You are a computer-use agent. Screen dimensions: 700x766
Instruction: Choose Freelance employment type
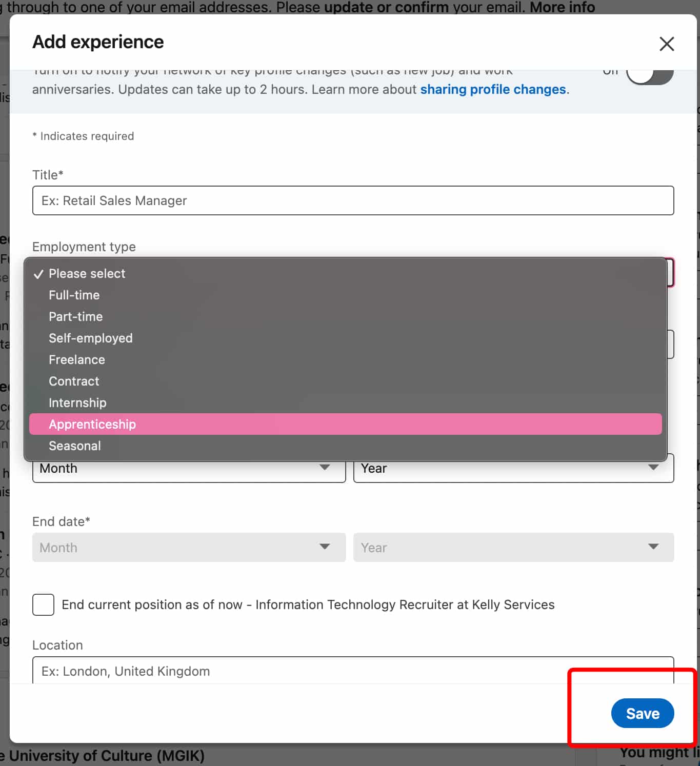pyautogui.click(x=77, y=359)
